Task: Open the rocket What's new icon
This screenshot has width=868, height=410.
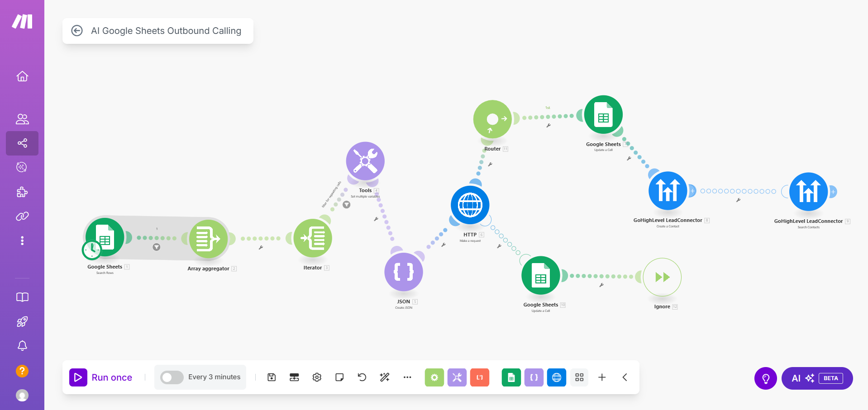Action: coord(22,321)
